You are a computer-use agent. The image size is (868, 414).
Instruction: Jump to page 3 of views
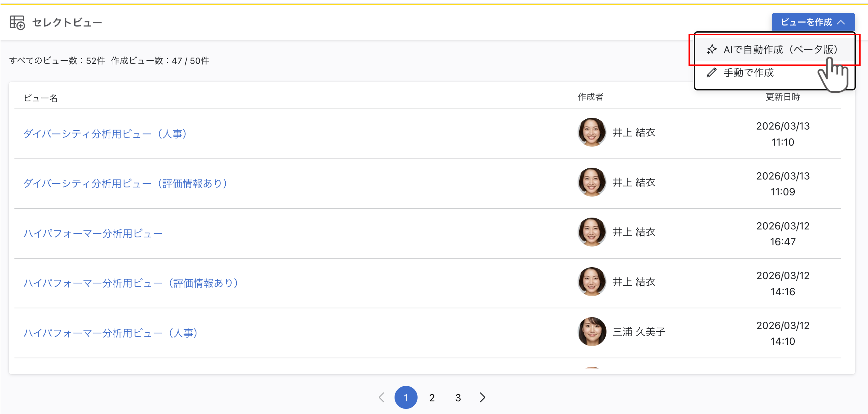[x=458, y=398]
